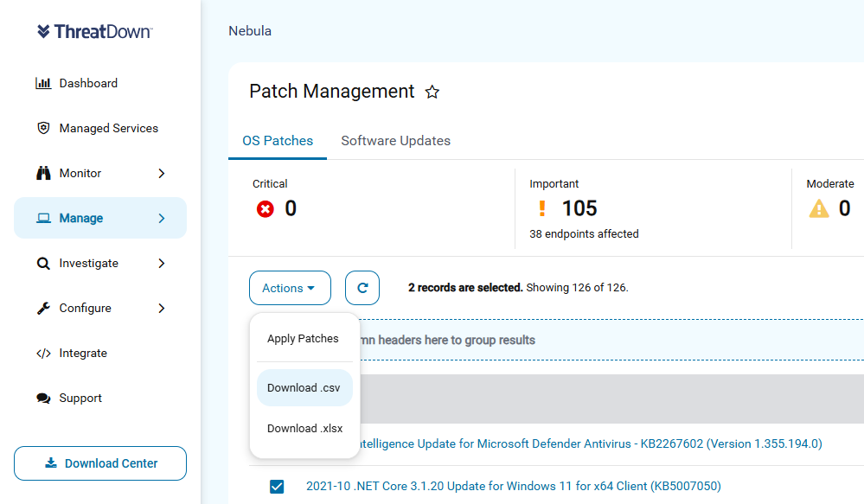Click the orange Important exclamation icon
Viewport: 864px width, 504px height.
(542, 208)
